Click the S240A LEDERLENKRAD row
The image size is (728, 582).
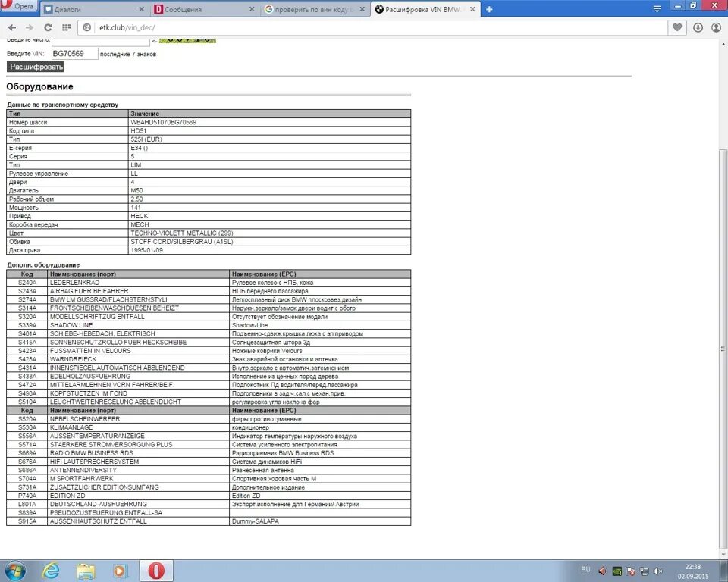pyautogui.click(x=209, y=283)
